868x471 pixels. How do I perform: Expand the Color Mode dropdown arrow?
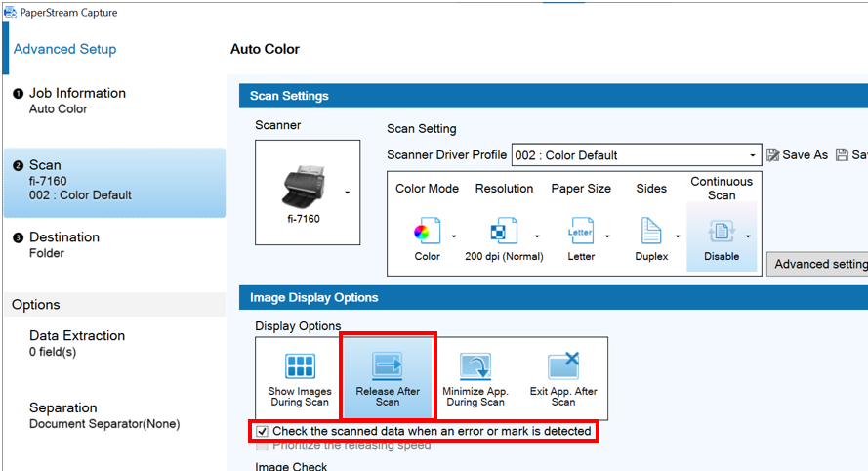click(x=454, y=236)
